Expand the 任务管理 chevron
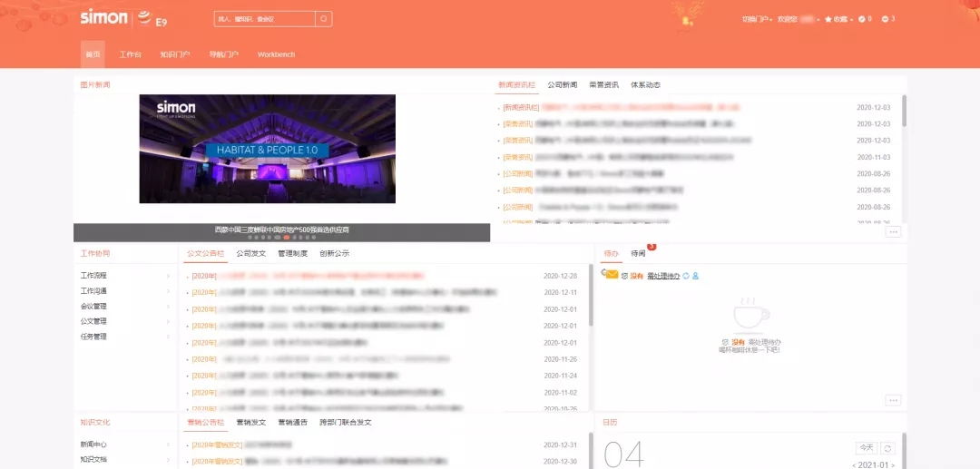980x469 pixels. point(168,337)
